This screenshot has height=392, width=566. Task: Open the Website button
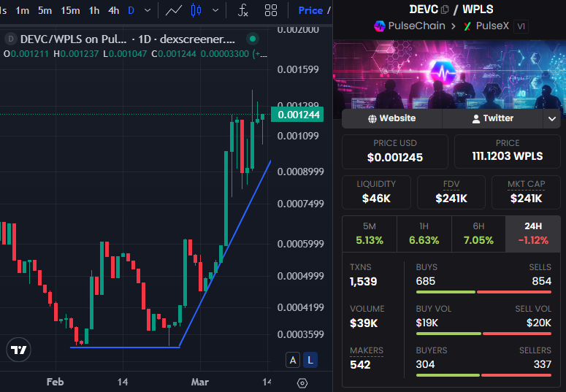(x=392, y=118)
